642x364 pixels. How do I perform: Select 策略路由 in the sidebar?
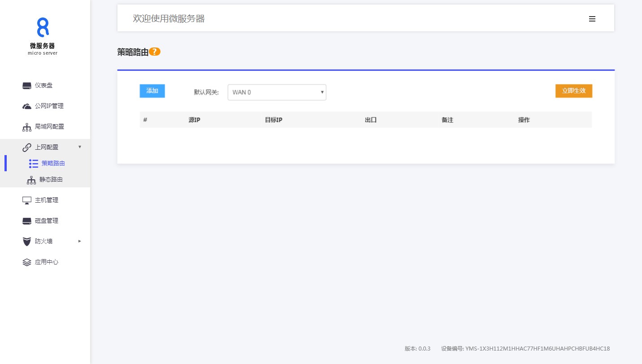click(x=53, y=164)
